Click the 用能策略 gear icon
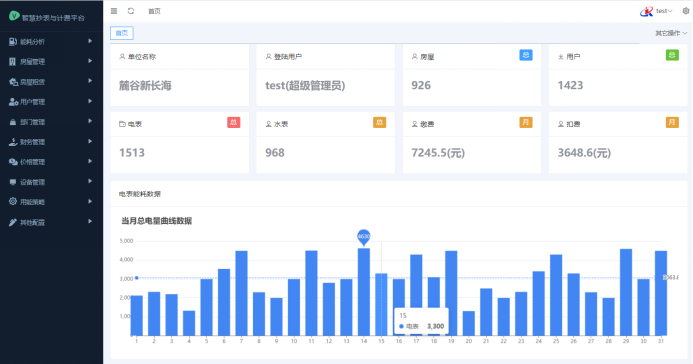The height and width of the screenshot is (364, 693). pyautogui.click(x=13, y=202)
